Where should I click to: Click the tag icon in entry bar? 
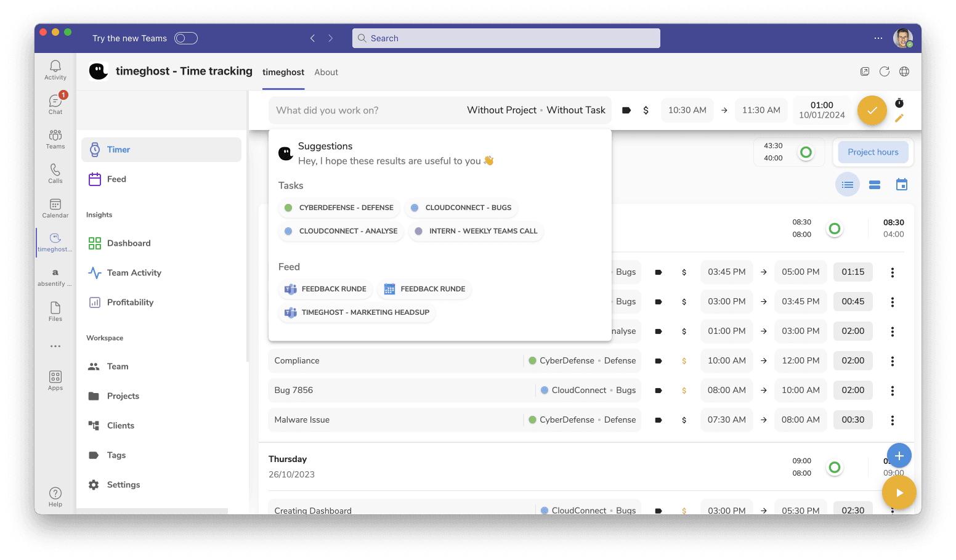626,110
